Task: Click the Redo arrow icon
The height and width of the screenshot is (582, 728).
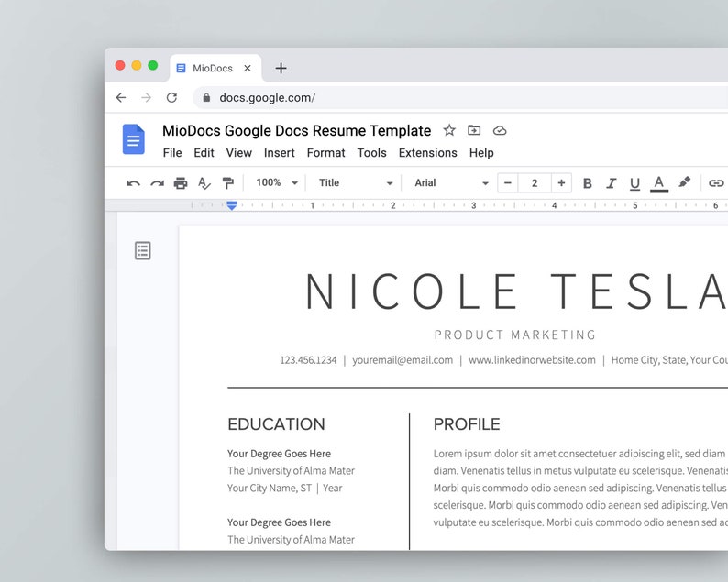Action: (x=158, y=183)
